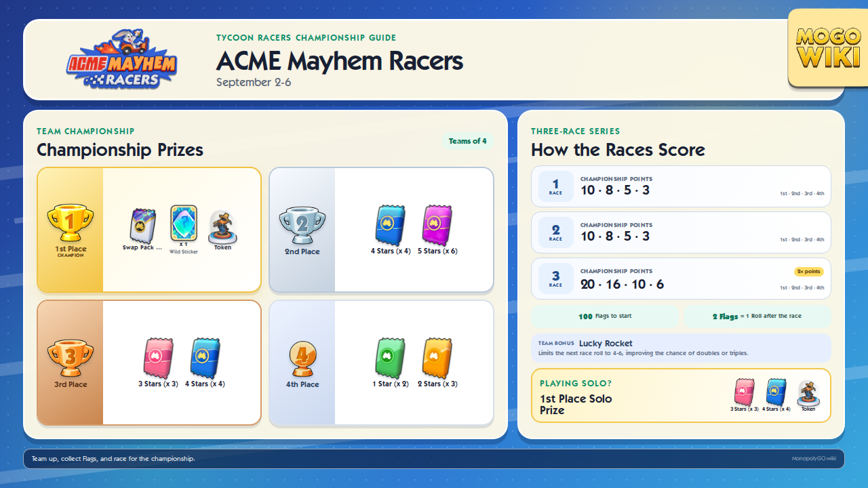Open the MonopolyGO.wiki footer link
The image size is (868, 488).
tap(814, 459)
